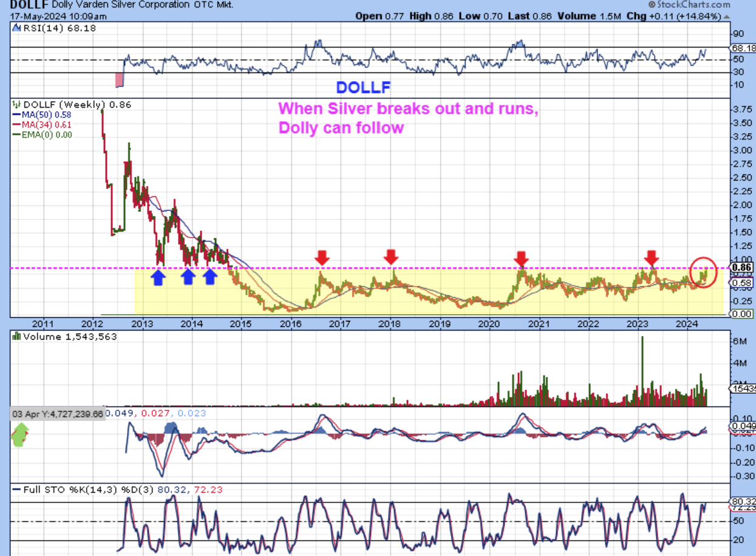Click the 3.75 price axis label
756x556 pixels.
(743, 110)
